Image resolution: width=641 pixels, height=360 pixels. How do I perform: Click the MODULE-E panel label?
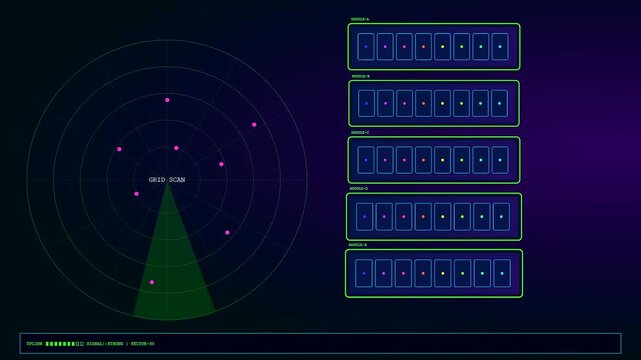(x=358, y=245)
